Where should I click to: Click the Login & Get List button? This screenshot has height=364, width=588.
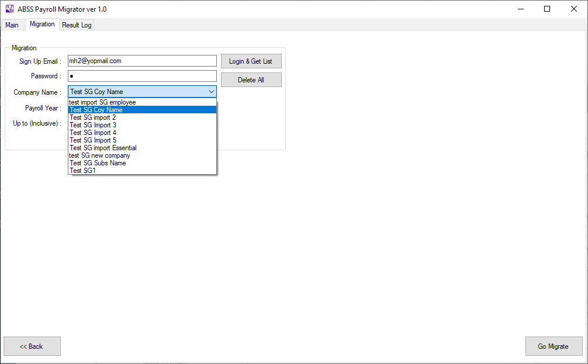(x=251, y=61)
